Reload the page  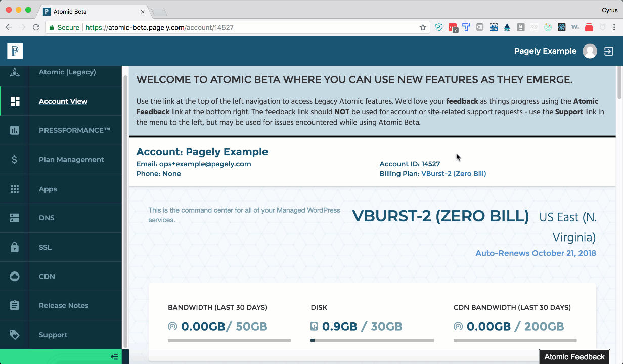[36, 27]
